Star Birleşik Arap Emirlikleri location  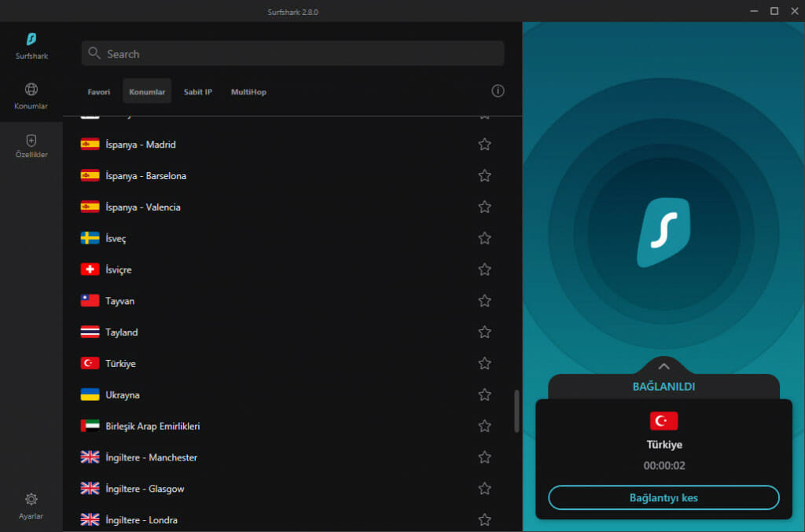click(x=484, y=426)
